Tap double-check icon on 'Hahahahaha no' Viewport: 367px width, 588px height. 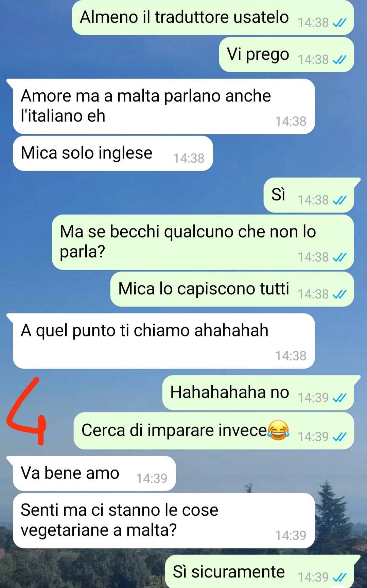pos(339,398)
